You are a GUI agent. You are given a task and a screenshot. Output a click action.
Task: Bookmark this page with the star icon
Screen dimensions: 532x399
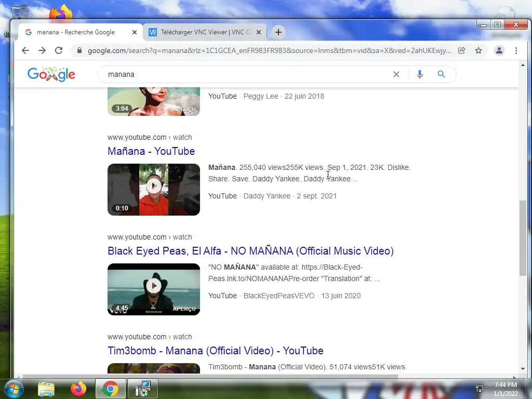coord(478,50)
